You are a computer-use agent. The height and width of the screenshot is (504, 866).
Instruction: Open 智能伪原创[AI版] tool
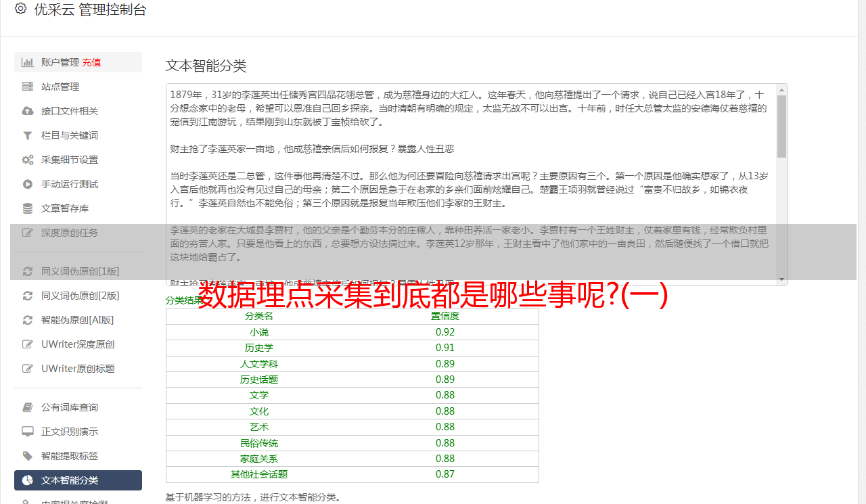coord(78,320)
